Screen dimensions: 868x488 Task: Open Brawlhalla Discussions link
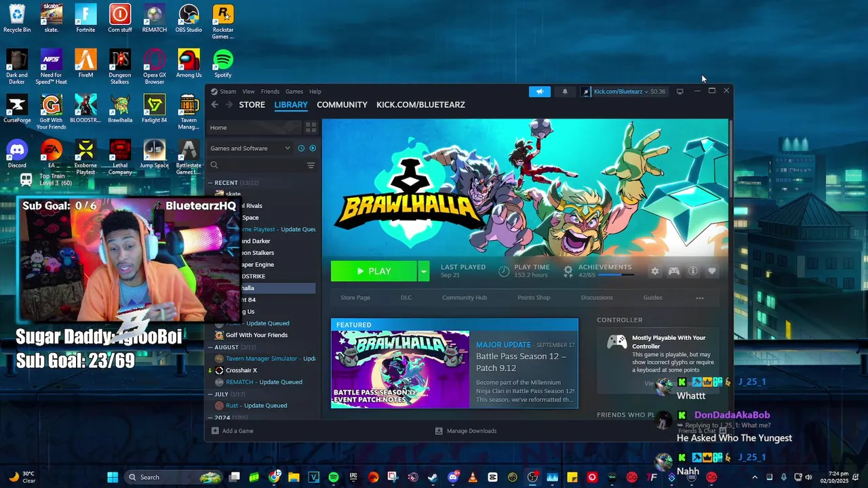(x=597, y=298)
